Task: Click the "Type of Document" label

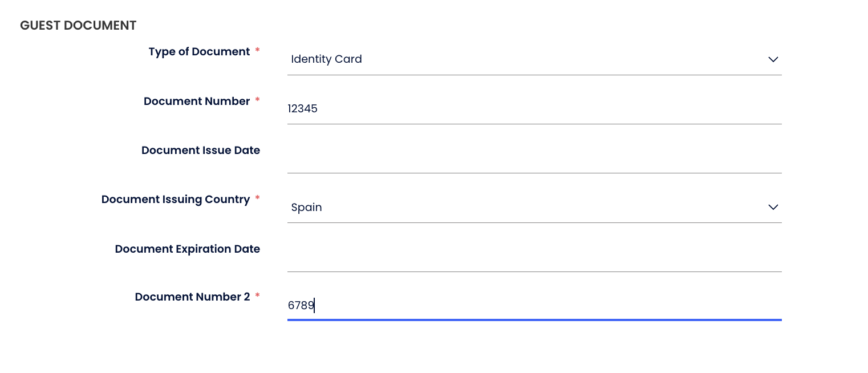Action: [x=199, y=52]
